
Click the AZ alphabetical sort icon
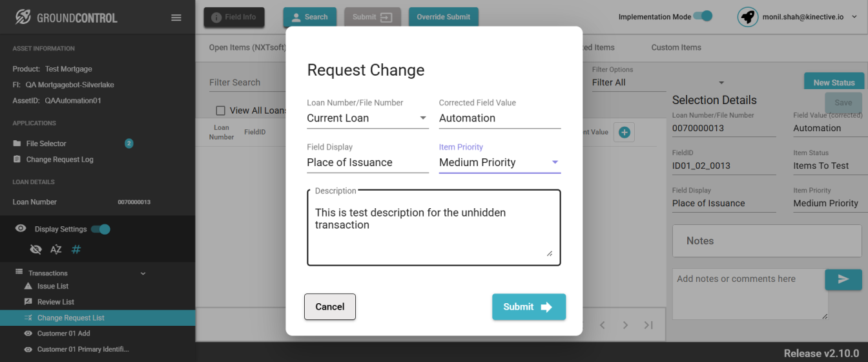pos(56,250)
